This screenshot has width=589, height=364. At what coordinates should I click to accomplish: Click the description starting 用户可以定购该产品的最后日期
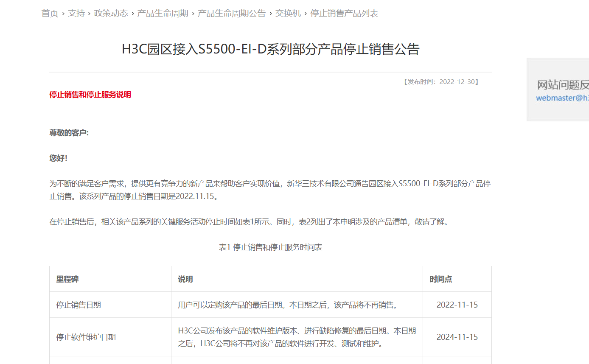pos(288,305)
